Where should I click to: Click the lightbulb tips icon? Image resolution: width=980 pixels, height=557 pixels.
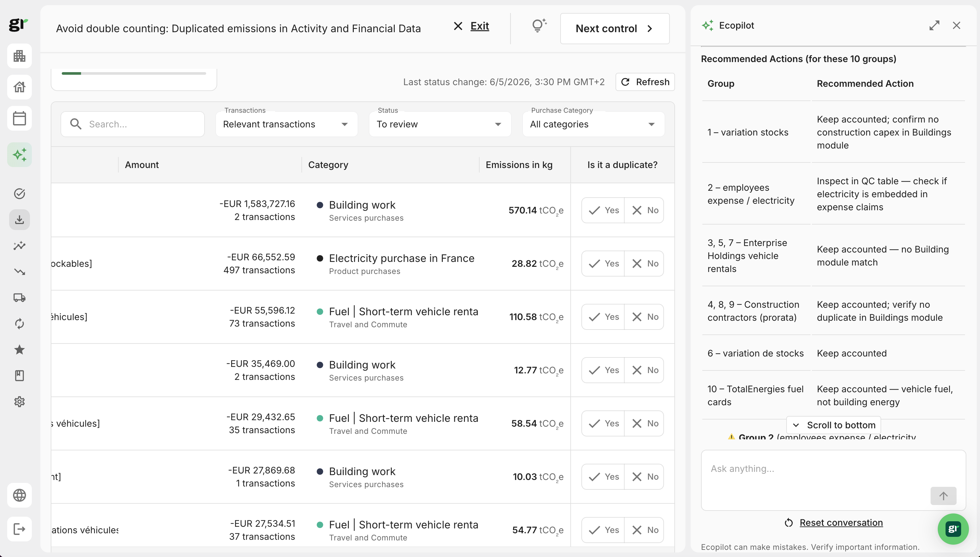pos(539,26)
